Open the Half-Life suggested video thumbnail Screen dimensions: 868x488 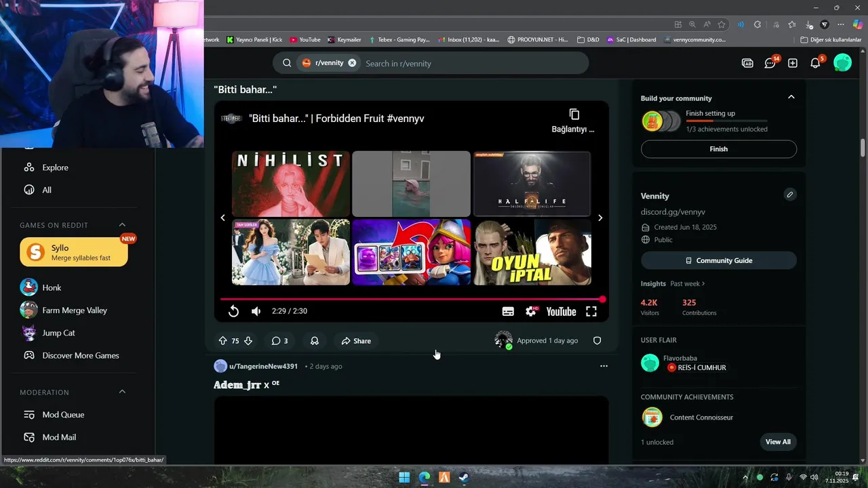(x=532, y=184)
